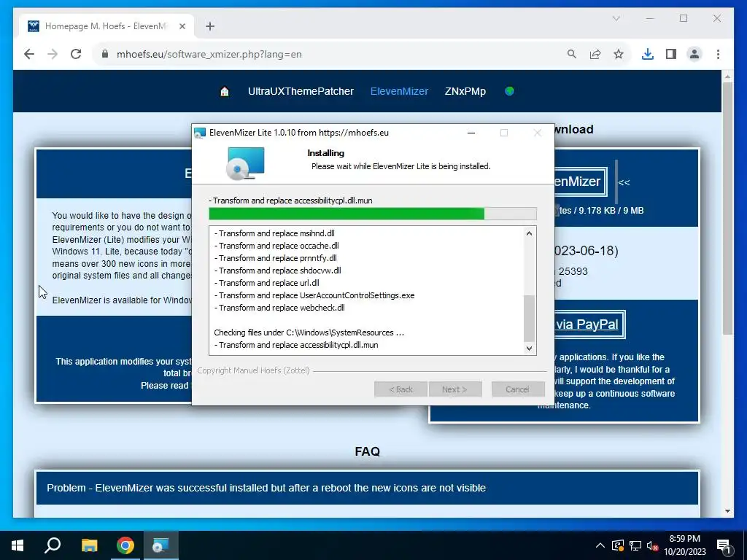This screenshot has height=560, width=747.
Task: Close the Homepage M. Hoefs tab
Action: tap(182, 26)
